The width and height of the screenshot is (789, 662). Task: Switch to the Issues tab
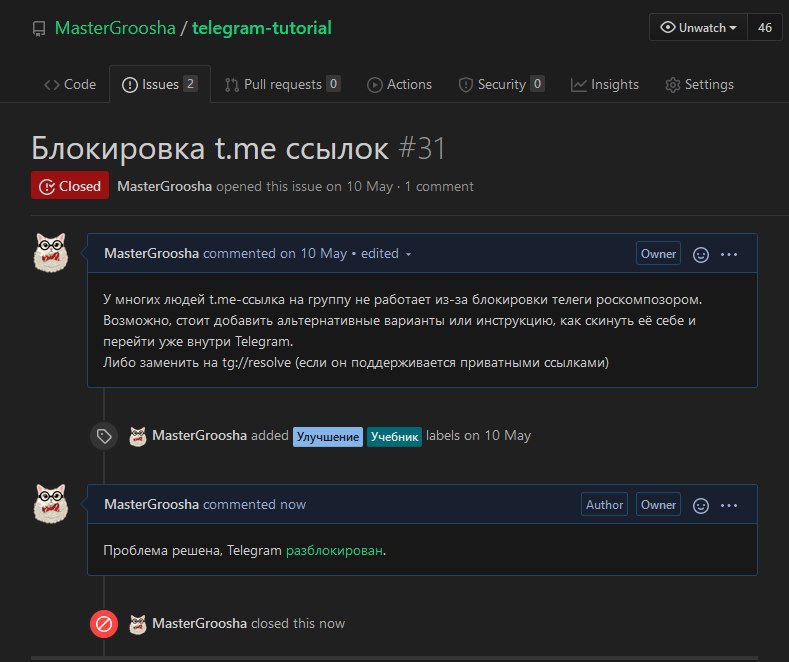(x=160, y=85)
